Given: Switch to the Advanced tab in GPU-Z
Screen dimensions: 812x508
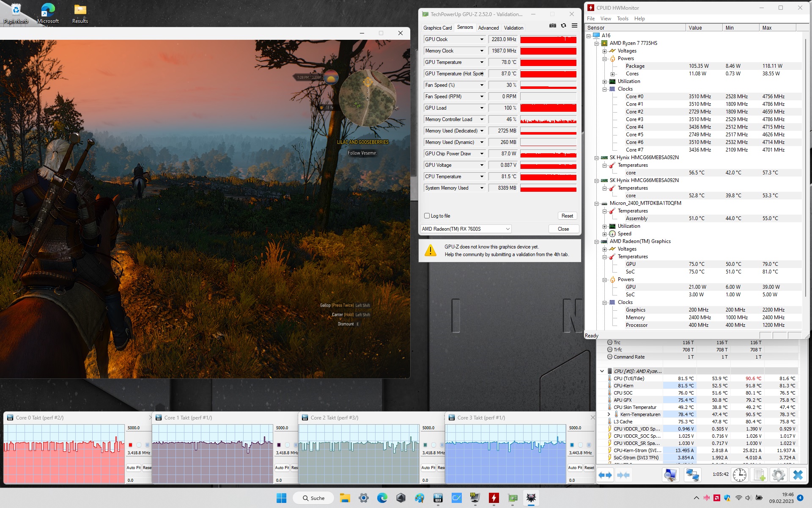Looking at the screenshot, I should point(488,28).
